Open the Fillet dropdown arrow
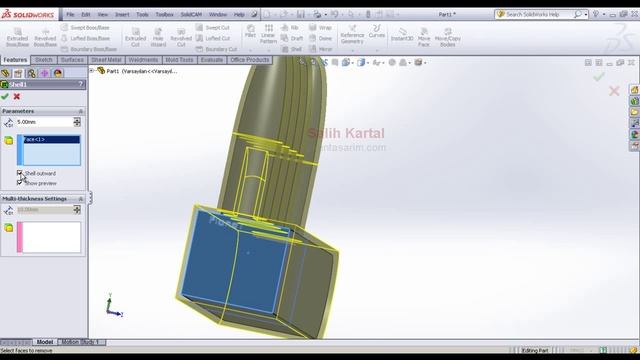The height and width of the screenshot is (360, 640). (x=251, y=51)
